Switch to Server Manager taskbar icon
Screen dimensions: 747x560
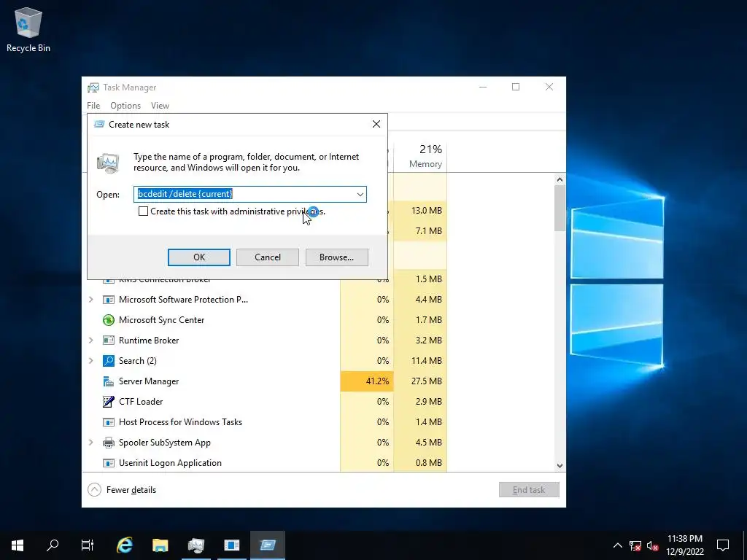(232, 545)
